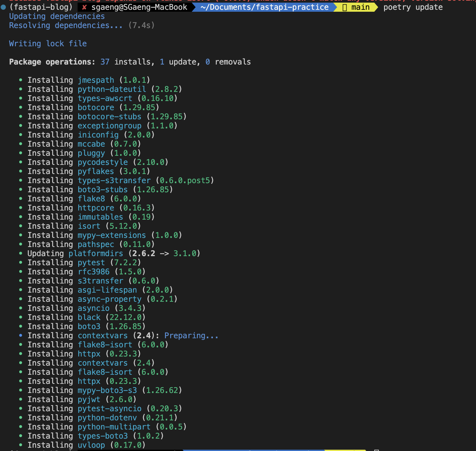Image resolution: width=476 pixels, height=451 pixels.
Task: Click uvloop package name
Action: coord(91,445)
